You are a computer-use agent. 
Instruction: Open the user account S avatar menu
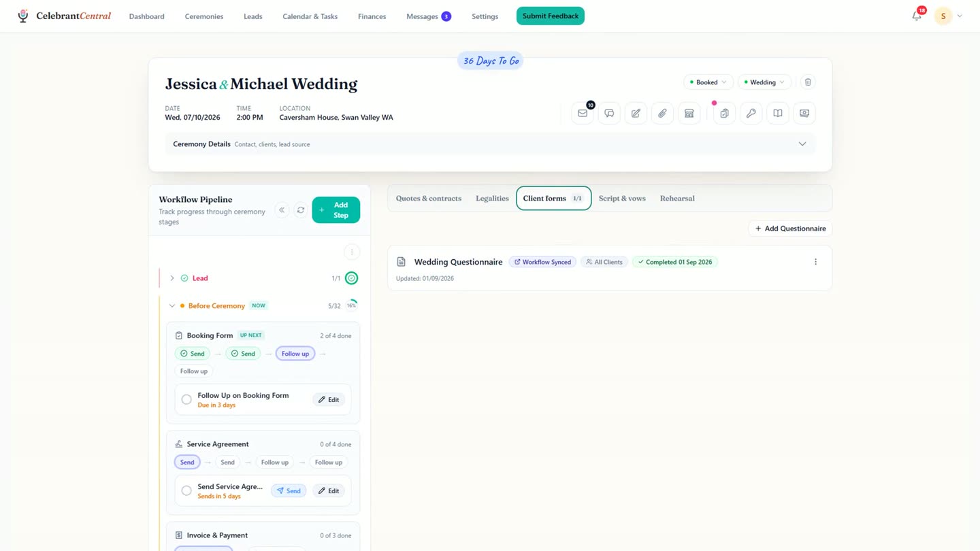coord(943,16)
